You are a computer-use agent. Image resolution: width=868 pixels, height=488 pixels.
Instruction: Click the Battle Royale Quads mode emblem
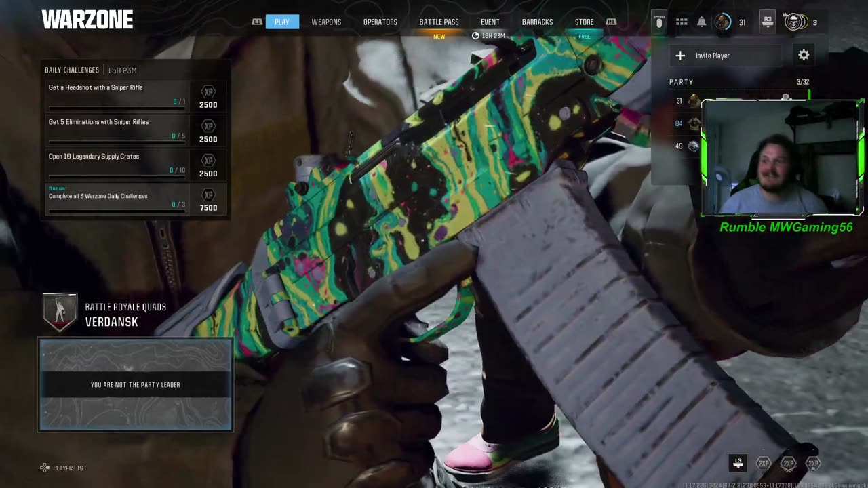pyautogui.click(x=60, y=312)
